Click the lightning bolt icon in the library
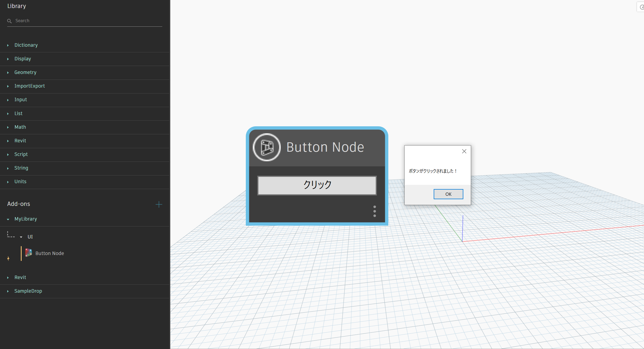Viewport: 644px width, 349px height. pyautogui.click(x=8, y=258)
